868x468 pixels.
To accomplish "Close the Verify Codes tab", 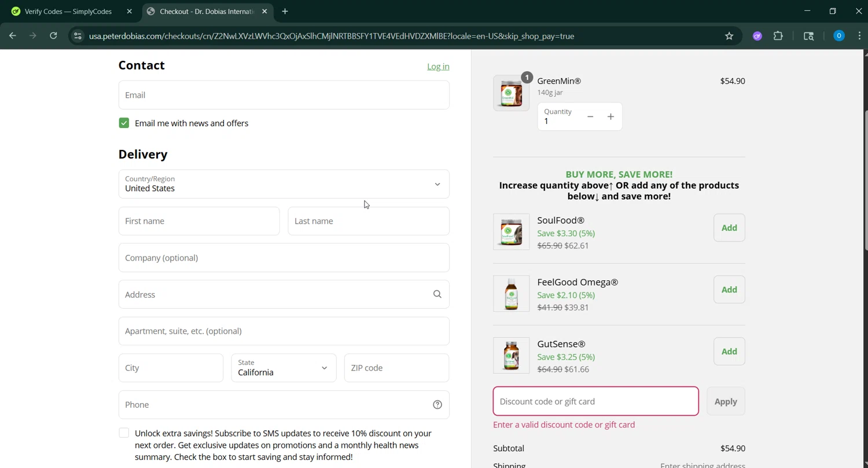I will (x=130, y=12).
